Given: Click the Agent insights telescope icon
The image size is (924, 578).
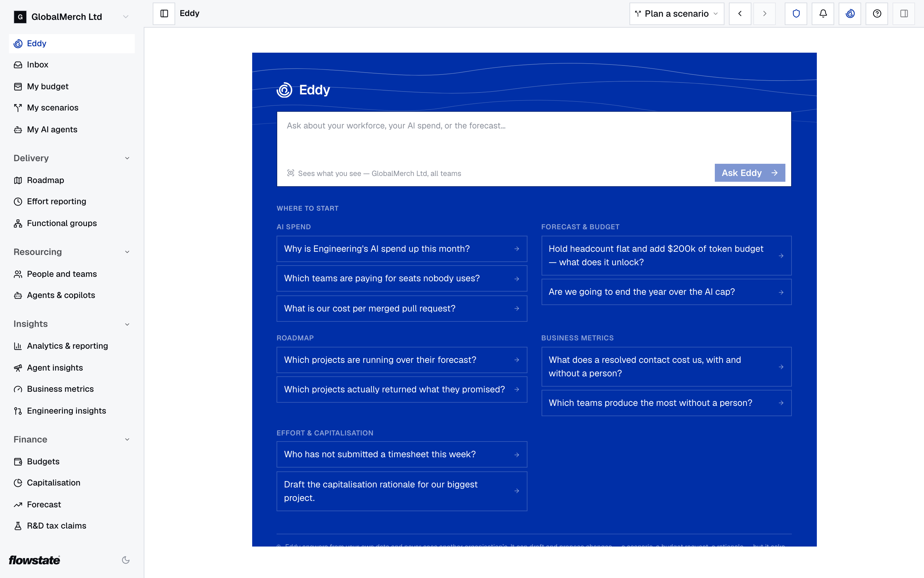Looking at the screenshot, I should coord(18,368).
